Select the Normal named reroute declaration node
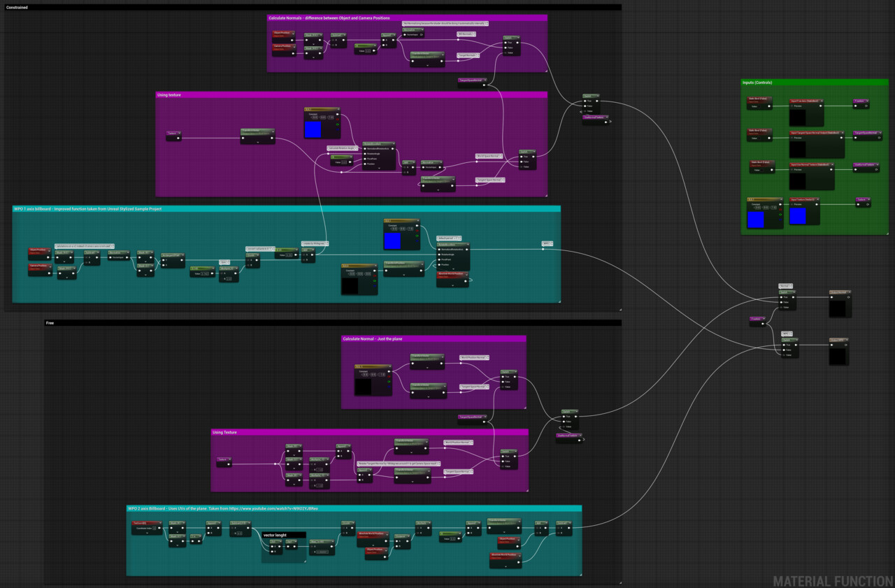The image size is (895, 588). click(785, 286)
